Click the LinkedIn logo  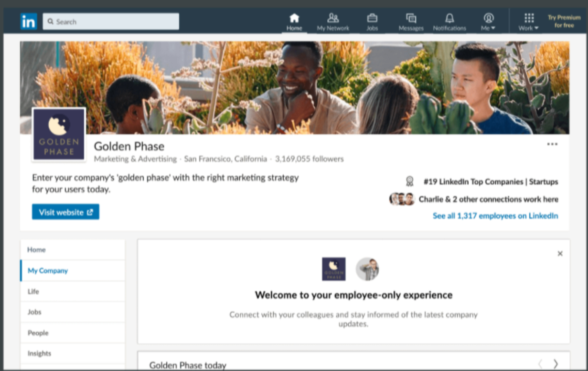tap(28, 21)
